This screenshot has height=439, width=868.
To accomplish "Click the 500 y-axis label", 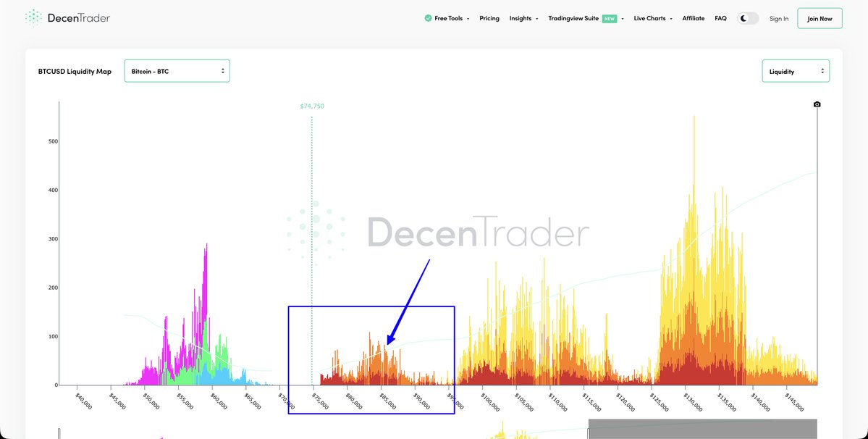I will tap(53, 141).
